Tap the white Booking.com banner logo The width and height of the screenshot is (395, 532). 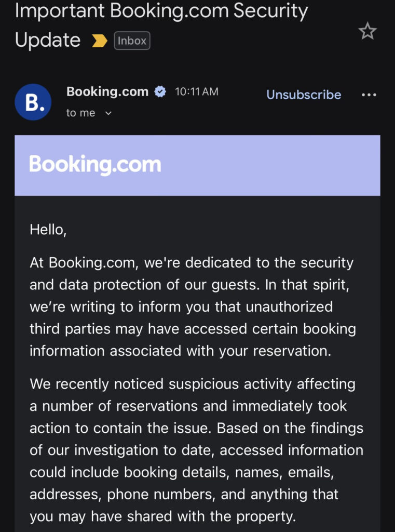click(x=95, y=165)
